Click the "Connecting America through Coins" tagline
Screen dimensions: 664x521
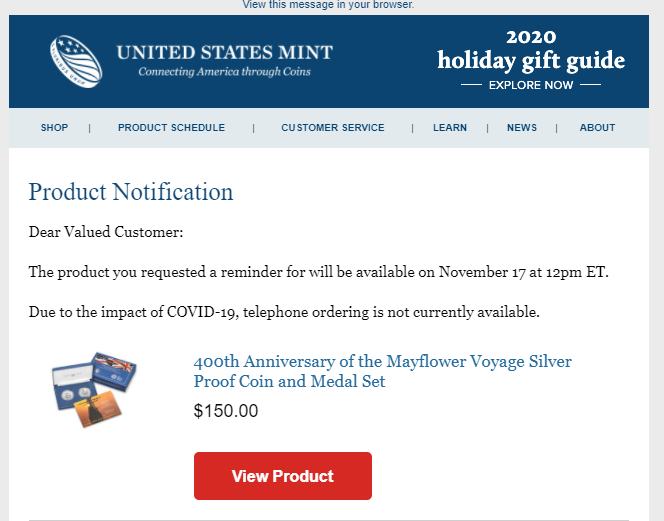click(224, 72)
